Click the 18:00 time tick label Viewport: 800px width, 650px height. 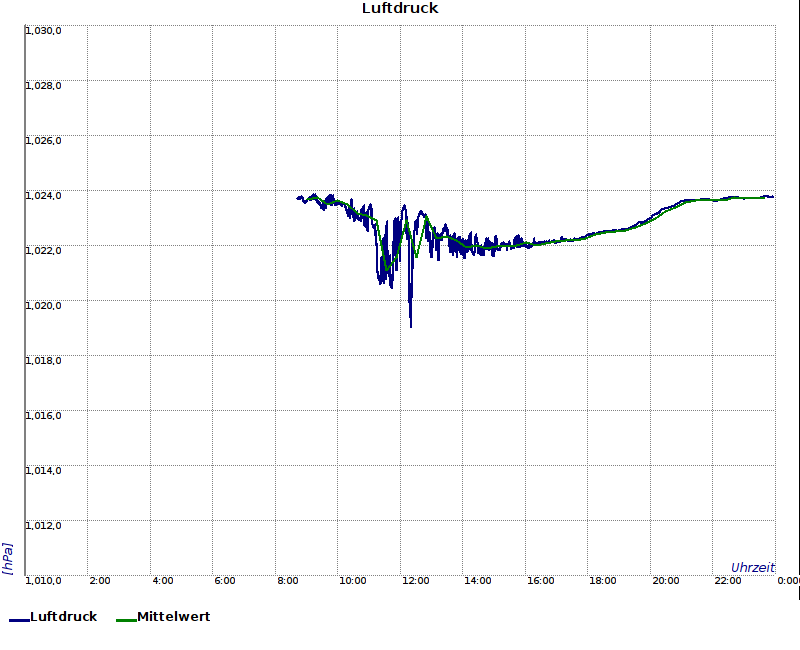click(603, 581)
